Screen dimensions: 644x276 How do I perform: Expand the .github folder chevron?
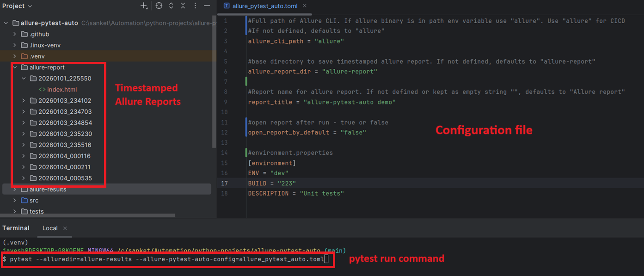pos(15,34)
